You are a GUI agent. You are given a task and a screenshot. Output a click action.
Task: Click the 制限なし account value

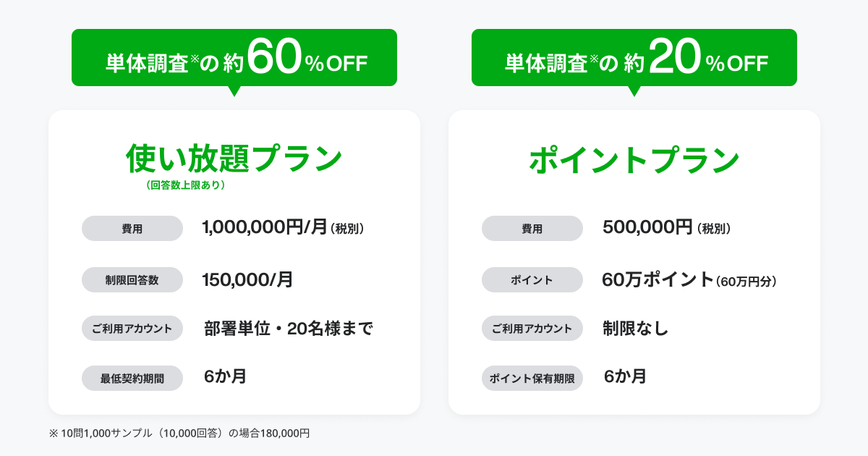coord(635,329)
